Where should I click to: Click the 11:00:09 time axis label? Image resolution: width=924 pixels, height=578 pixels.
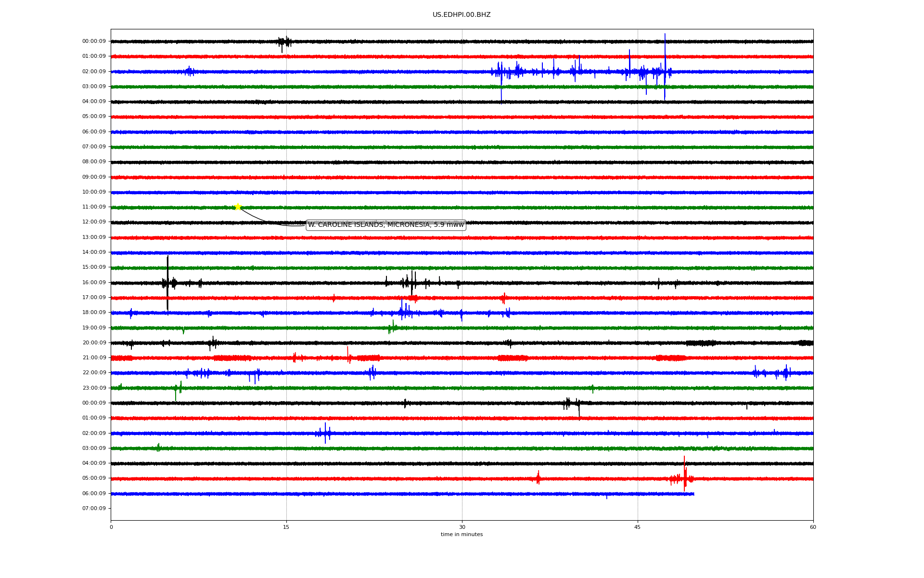(94, 207)
